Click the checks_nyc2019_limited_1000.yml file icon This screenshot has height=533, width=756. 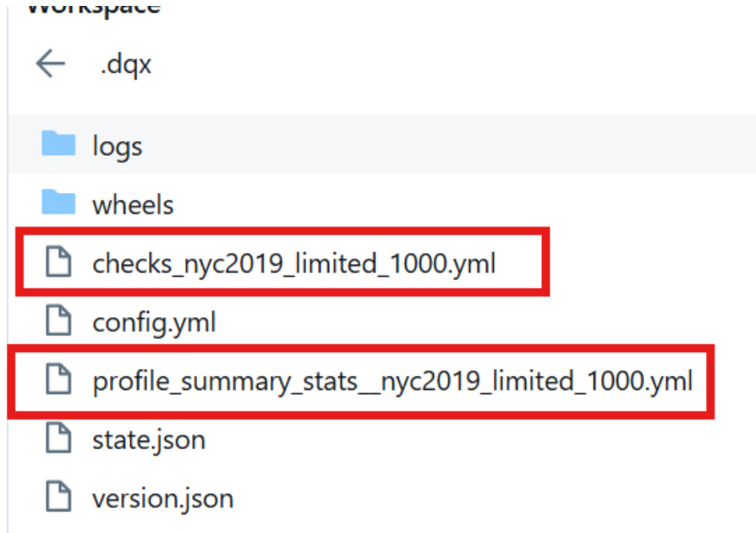58,261
